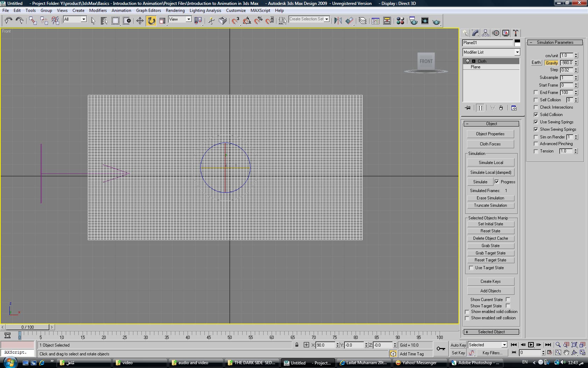Click the Erase Simulation button
Screen dimensions: 588x368
490,198
